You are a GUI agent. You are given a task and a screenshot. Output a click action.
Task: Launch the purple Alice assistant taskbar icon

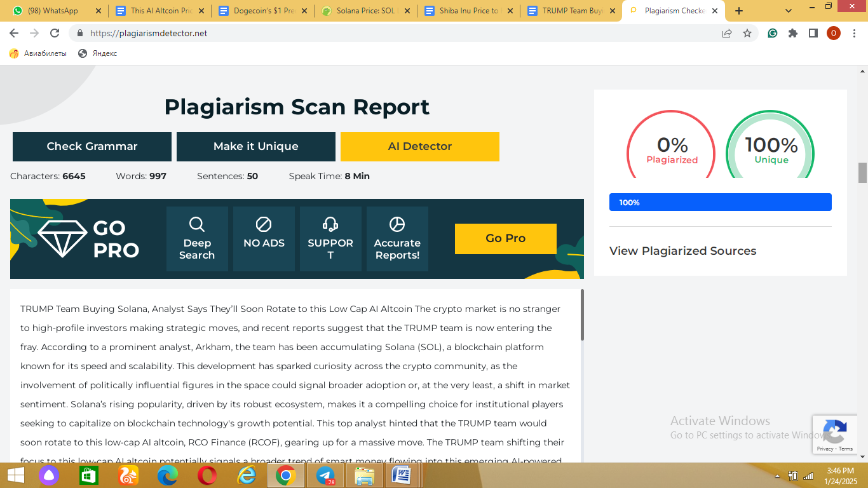pos(49,475)
